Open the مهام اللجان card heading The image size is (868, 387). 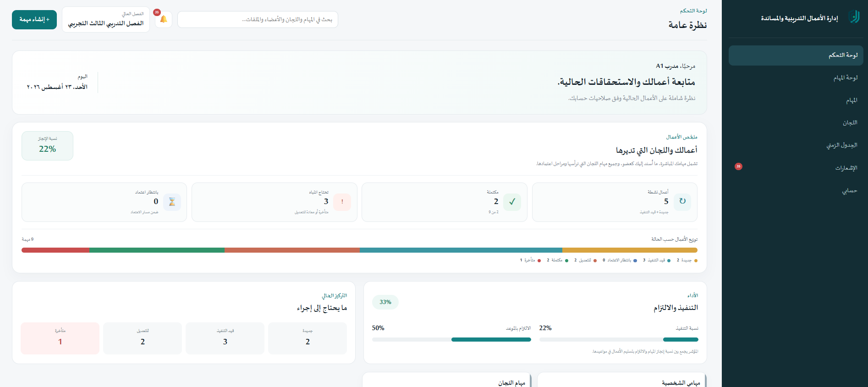512,383
